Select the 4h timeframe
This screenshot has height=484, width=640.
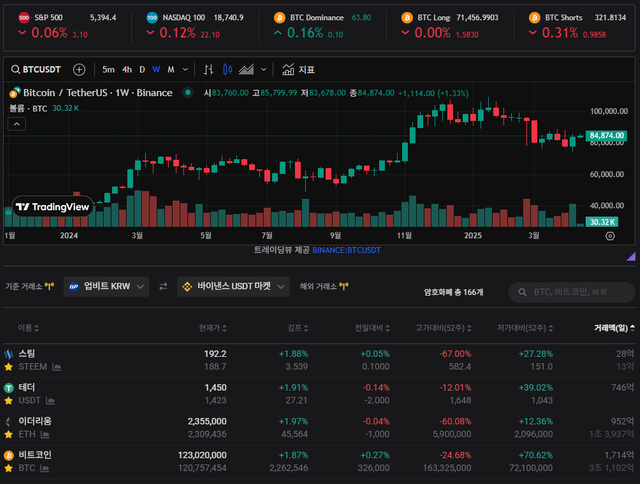(127, 70)
